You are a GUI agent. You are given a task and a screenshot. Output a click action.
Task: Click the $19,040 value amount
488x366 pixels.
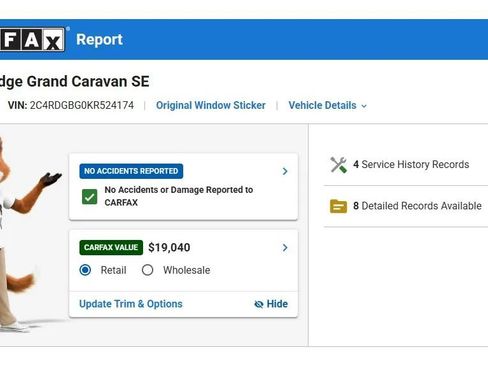(x=169, y=248)
